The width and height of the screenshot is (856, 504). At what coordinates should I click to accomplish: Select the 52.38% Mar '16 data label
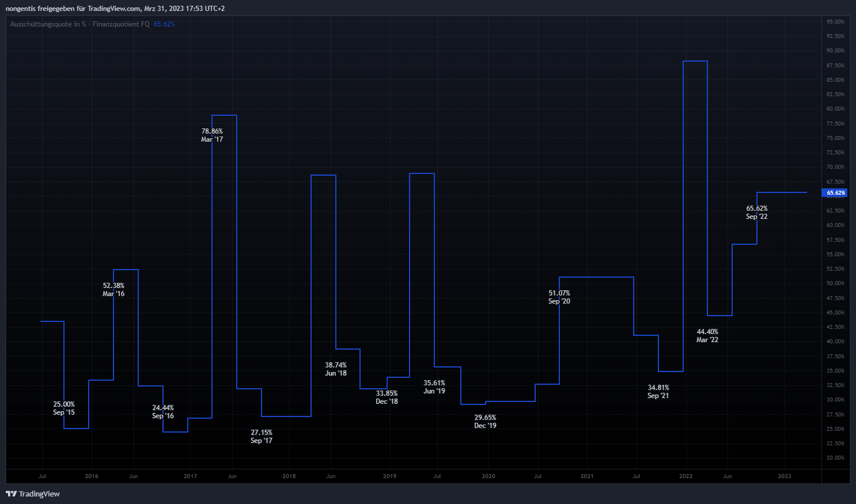coord(113,290)
